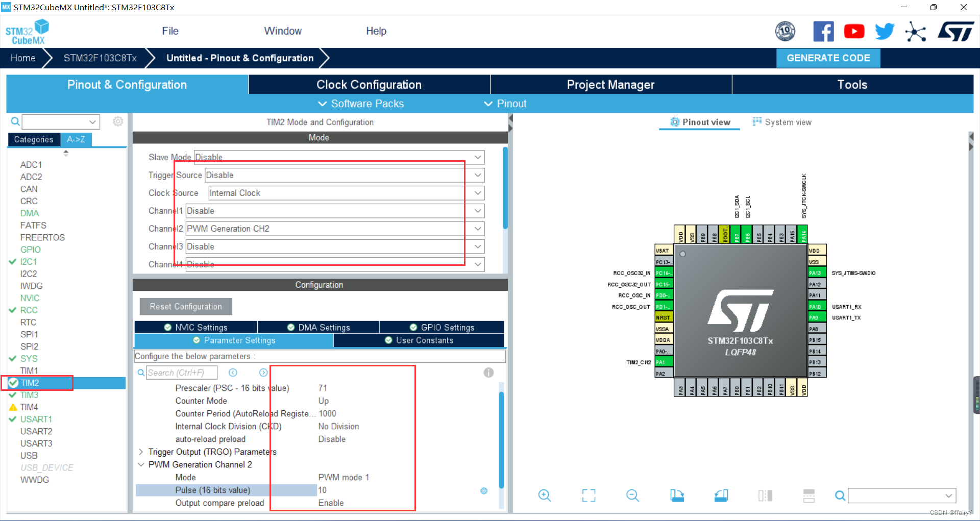Go to Home breadcrumb
980x521 pixels.
point(23,58)
